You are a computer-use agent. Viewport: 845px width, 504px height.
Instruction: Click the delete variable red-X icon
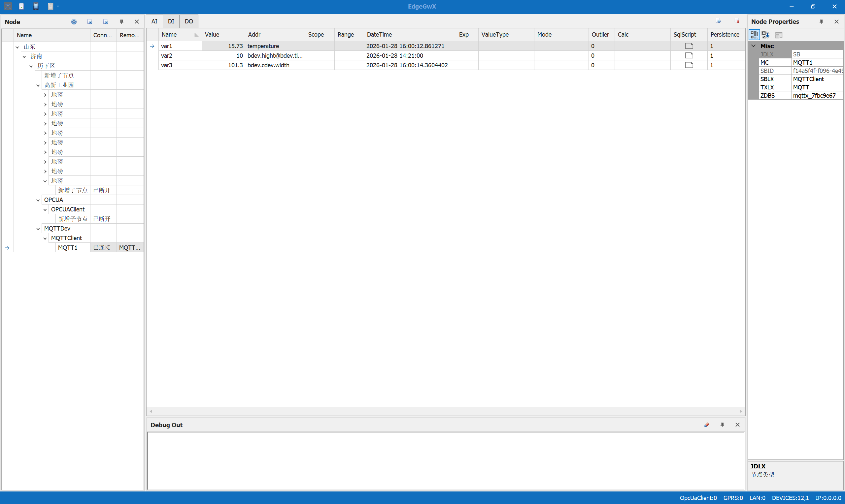click(737, 21)
